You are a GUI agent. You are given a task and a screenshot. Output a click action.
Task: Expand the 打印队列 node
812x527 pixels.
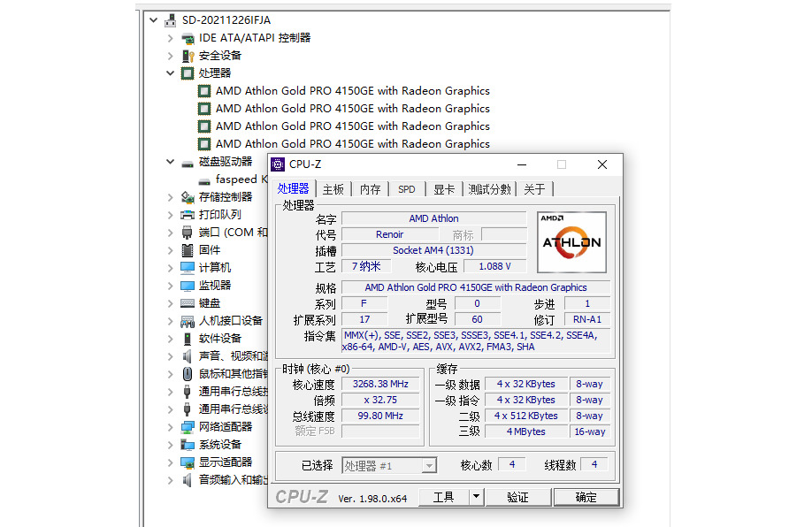tap(171, 215)
